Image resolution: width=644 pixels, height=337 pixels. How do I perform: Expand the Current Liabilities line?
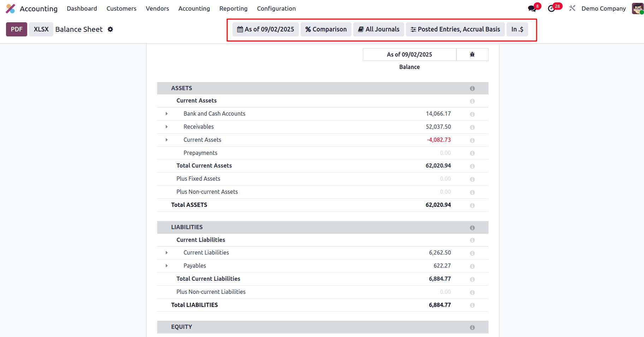pos(166,252)
